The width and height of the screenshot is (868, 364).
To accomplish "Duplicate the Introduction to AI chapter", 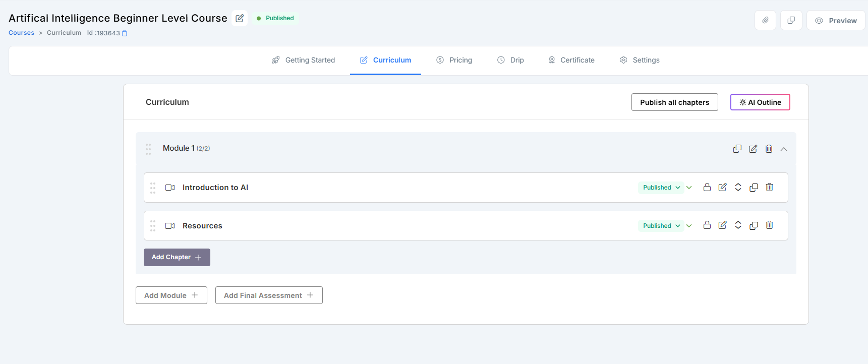I will point(754,188).
